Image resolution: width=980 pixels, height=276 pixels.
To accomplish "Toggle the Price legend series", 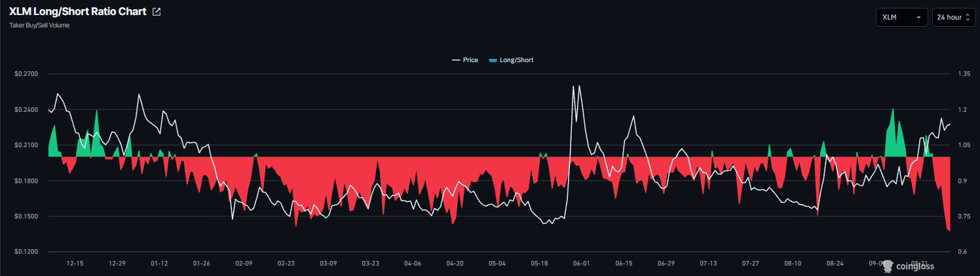I will 464,60.
